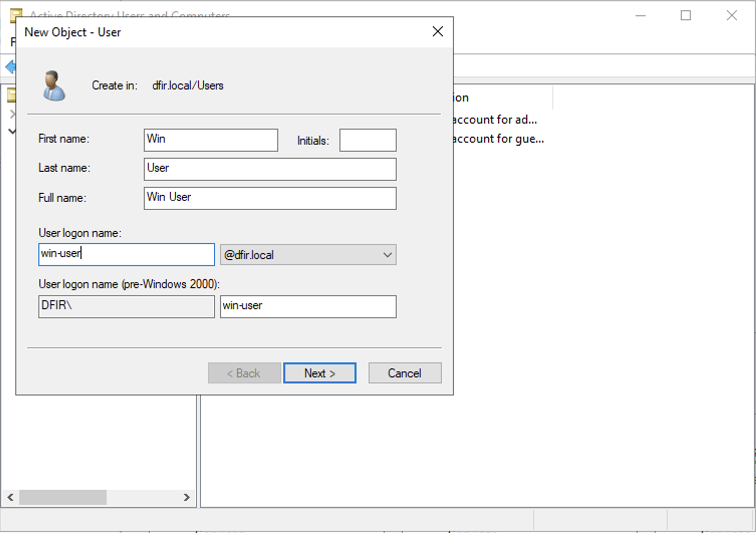Focus the First name field
The height and width of the screenshot is (533, 756).
tap(210, 140)
